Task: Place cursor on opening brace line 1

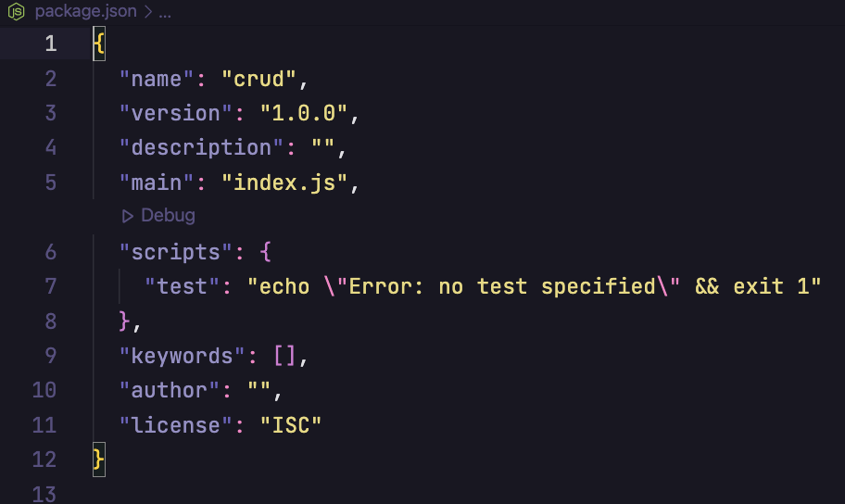Action: coord(99,44)
